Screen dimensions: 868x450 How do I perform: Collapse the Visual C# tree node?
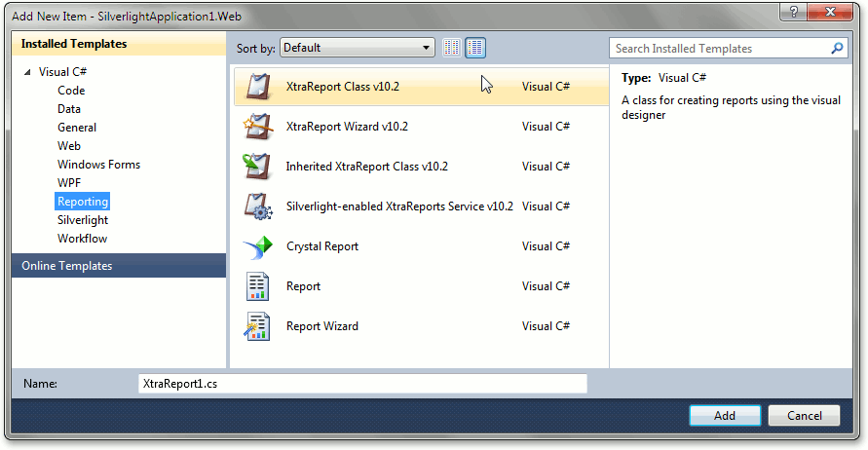(x=27, y=72)
